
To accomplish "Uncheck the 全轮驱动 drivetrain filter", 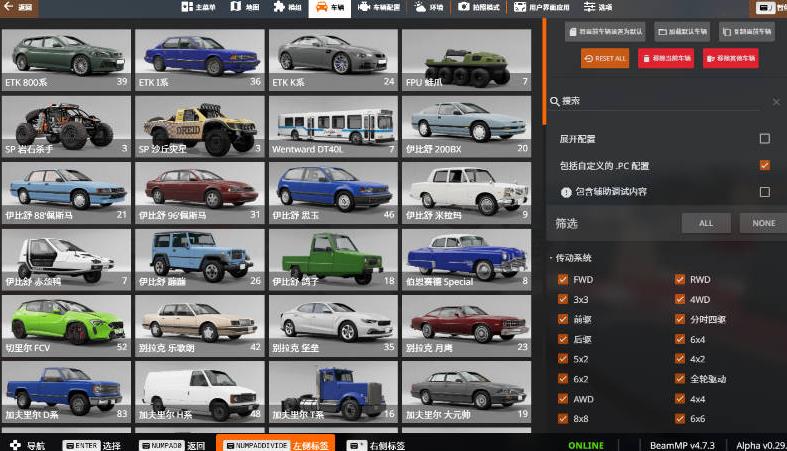I will pos(680,379).
